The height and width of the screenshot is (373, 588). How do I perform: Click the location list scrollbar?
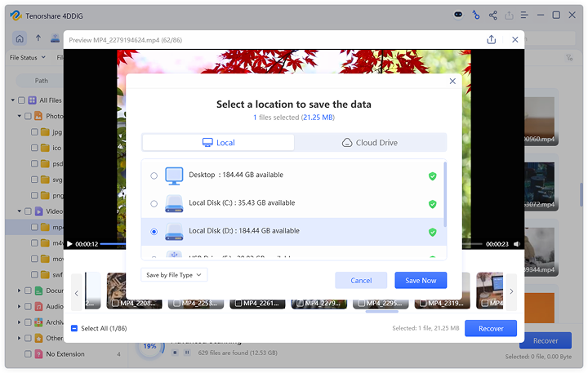point(445,194)
